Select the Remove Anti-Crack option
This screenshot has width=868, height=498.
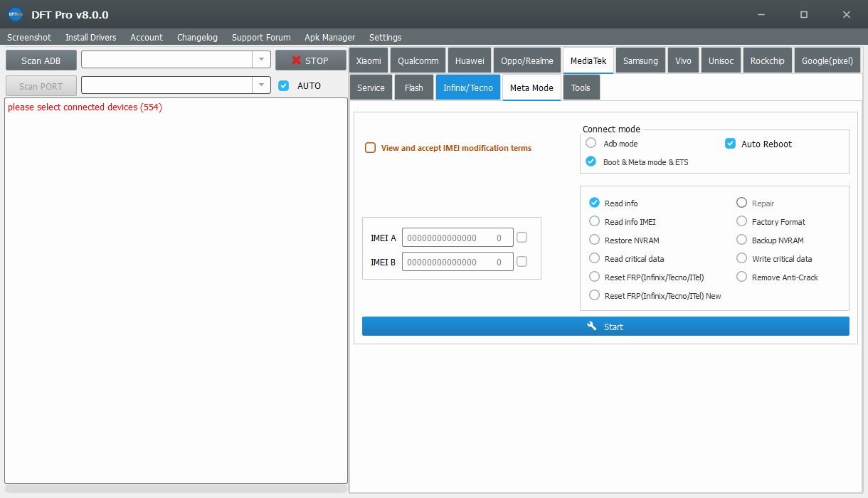[742, 277]
